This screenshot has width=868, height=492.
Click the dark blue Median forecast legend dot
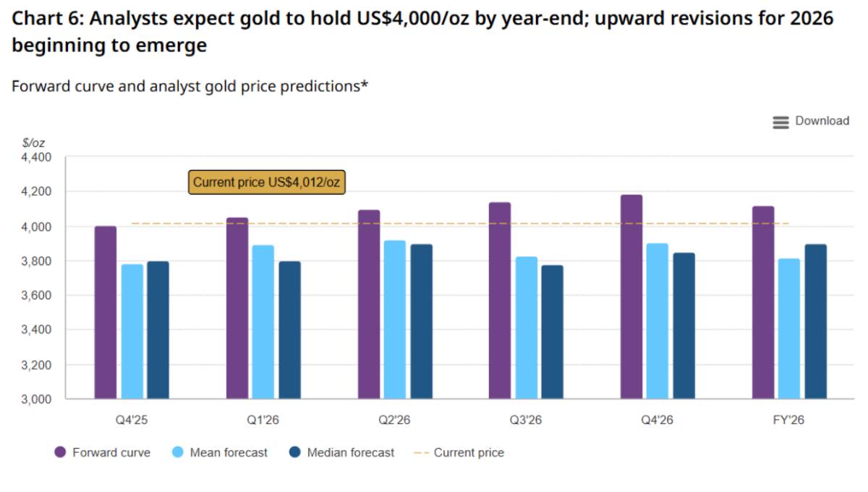pos(295,452)
